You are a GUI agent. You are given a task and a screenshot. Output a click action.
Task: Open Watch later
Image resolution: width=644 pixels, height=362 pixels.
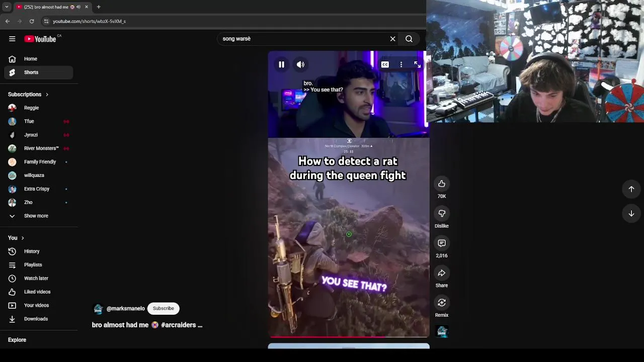pyautogui.click(x=39, y=279)
